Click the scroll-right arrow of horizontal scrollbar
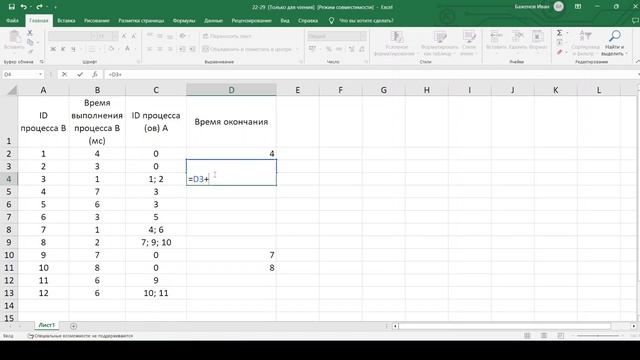640x360 pixels. point(633,326)
